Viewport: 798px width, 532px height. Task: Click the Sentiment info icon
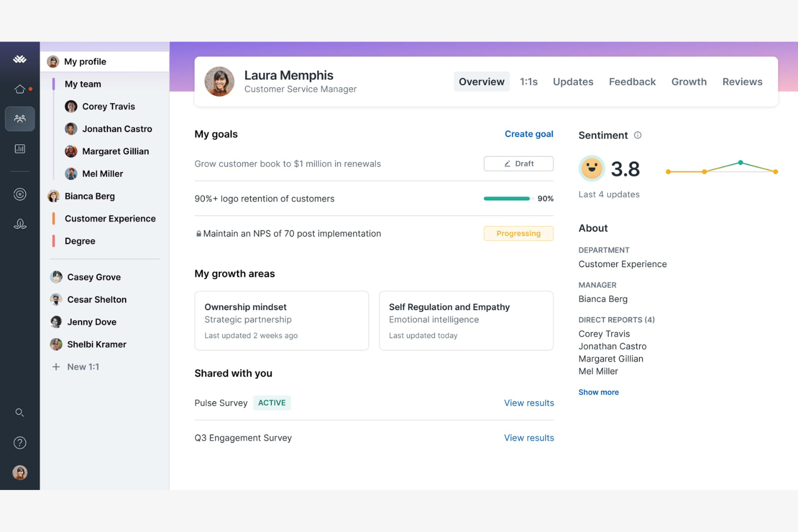pos(638,135)
